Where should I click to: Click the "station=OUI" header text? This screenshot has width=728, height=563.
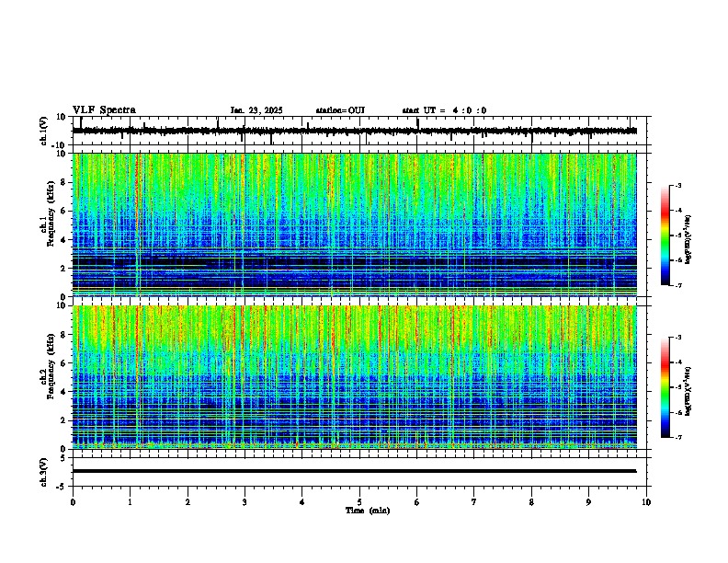click(x=340, y=110)
